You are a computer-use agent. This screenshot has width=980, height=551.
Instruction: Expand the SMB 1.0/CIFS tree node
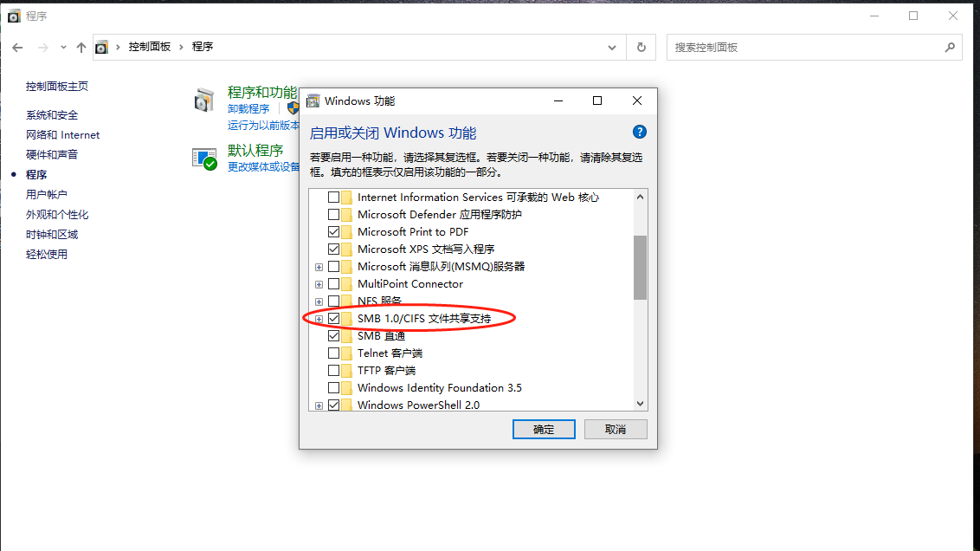319,319
